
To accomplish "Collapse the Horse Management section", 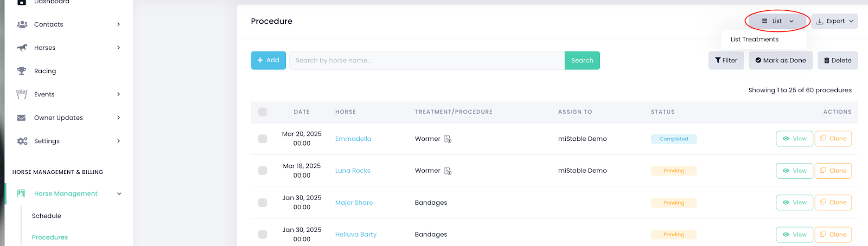I will pos(119,193).
